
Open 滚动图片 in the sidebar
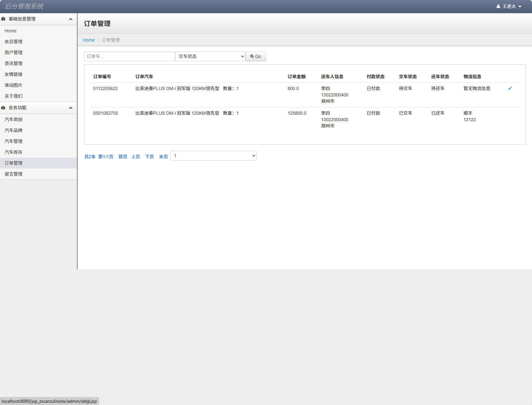pos(13,85)
